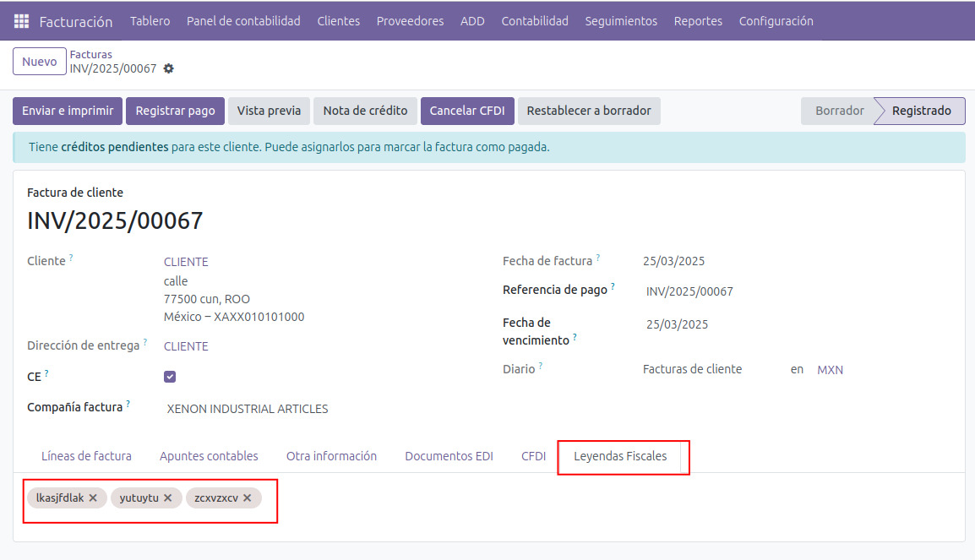Click help icon next to Diario label
Screen dimensions: 975x560
tap(541, 366)
